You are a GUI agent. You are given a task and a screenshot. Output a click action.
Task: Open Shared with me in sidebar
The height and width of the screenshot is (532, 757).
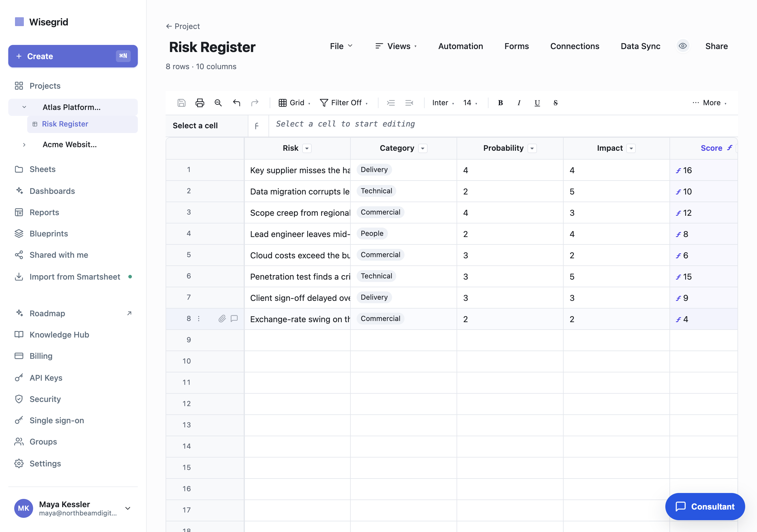tap(73, 255)
